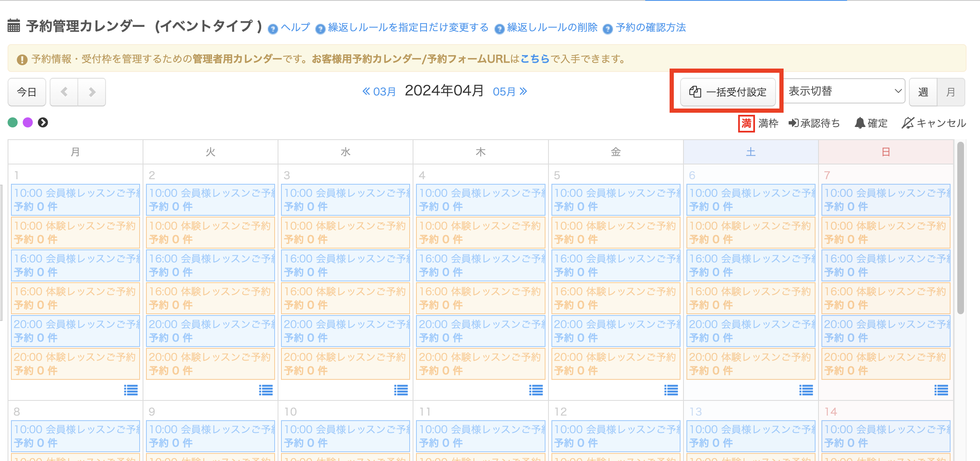Click the キャンセル crossed-bell icon
Image resolution: width=980 pixels, height=461 pixels.
[908, 123]
